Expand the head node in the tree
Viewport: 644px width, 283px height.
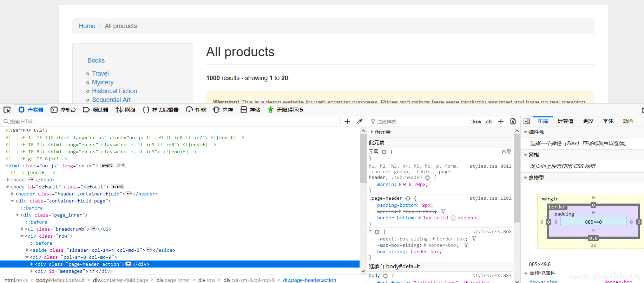tap(8, 180)
